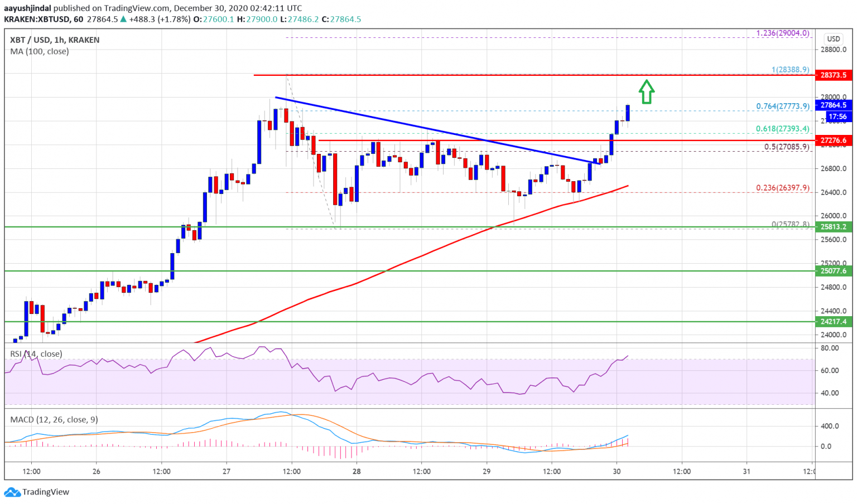Click the 26400.0 price axis value
Image resolution: width=857 pixels, height=504 pixels.
[x=834, y=193]
